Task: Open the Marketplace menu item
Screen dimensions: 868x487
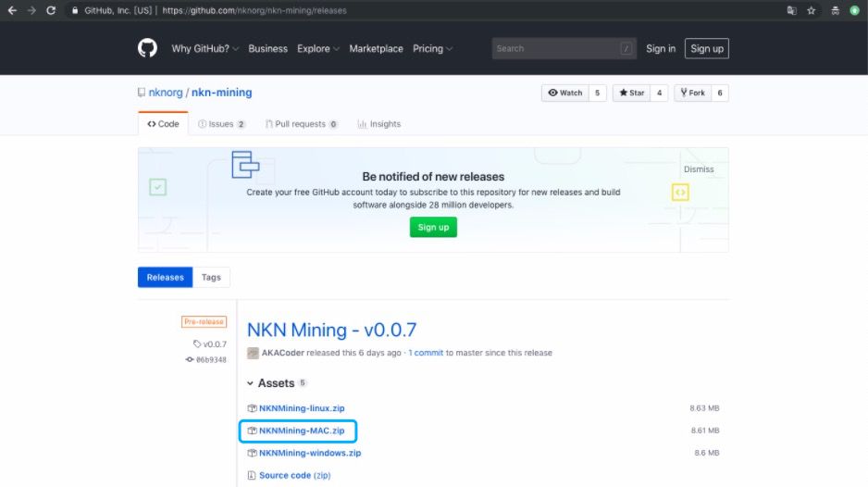Action: tap(376, 49)
